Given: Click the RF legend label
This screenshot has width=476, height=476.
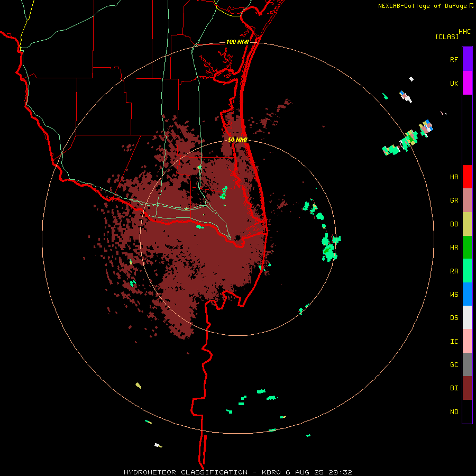Looking at the screenshot, I should 454,60.
